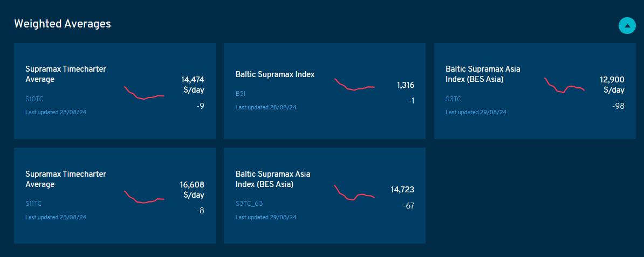The width and height of the screenshot is (644, 257).
Task: Click the S3TC_63 code label
Action: [x=249, y=204]
